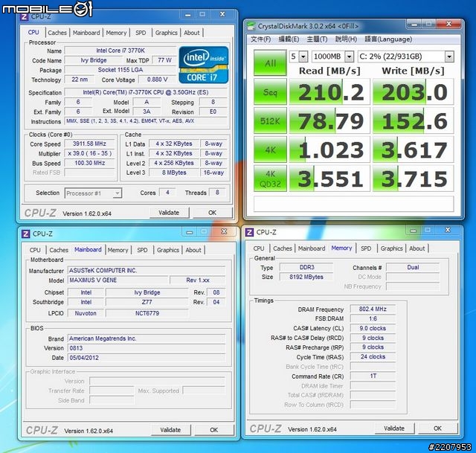The height and width of the screenshot is (453, 476).
Task: Open the 編輯(E) menu in CrystalDiskMark
Action: click(x=289, y=39)
